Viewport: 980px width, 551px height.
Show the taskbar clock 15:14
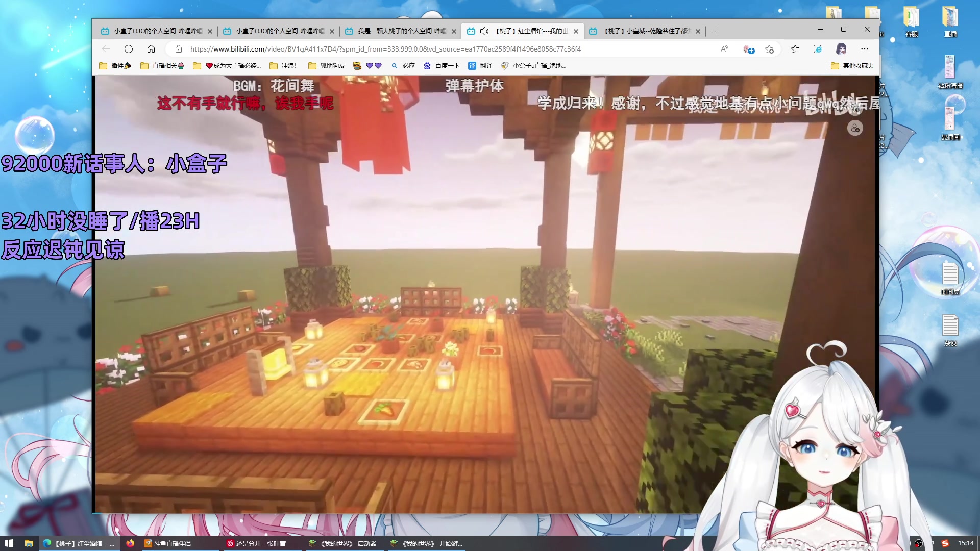coord(966,543)
